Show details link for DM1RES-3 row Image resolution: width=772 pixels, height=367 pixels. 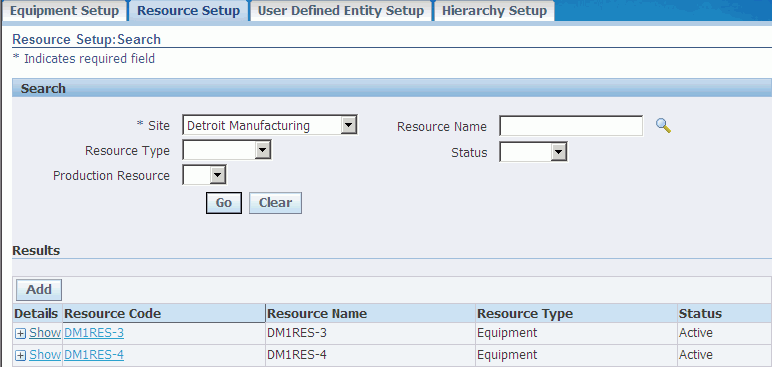(x=45, y=334)
